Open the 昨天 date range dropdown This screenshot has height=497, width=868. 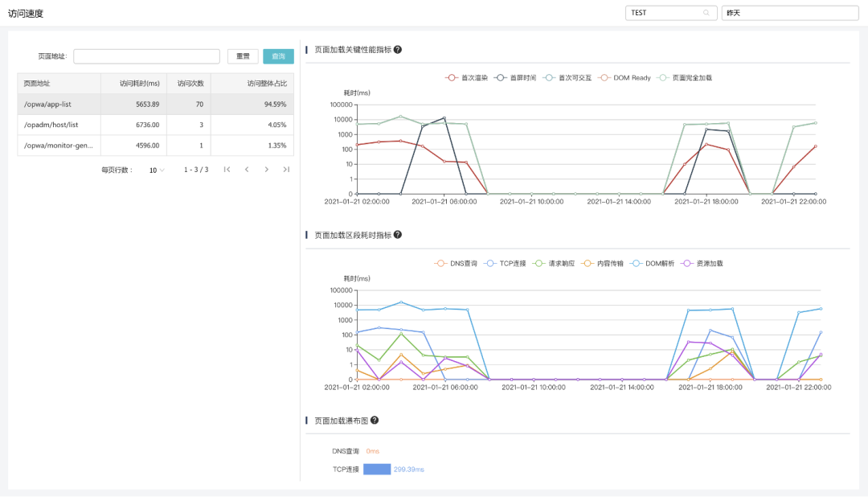coord(790,13)
